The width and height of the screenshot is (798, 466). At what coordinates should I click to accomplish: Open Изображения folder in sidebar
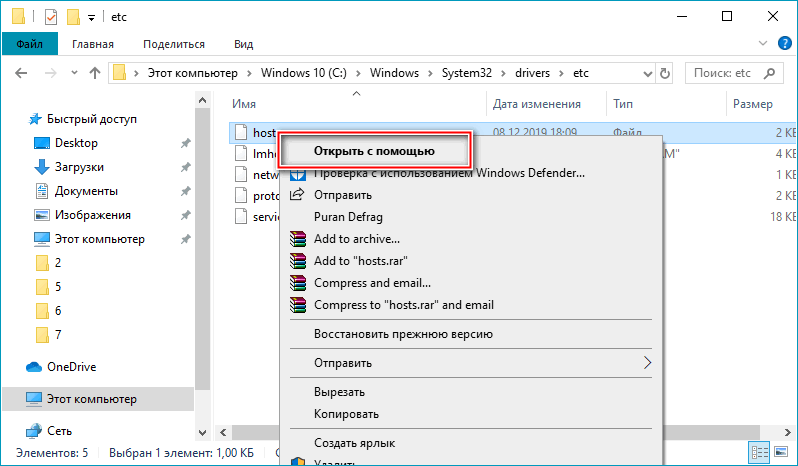pos(93,215)
